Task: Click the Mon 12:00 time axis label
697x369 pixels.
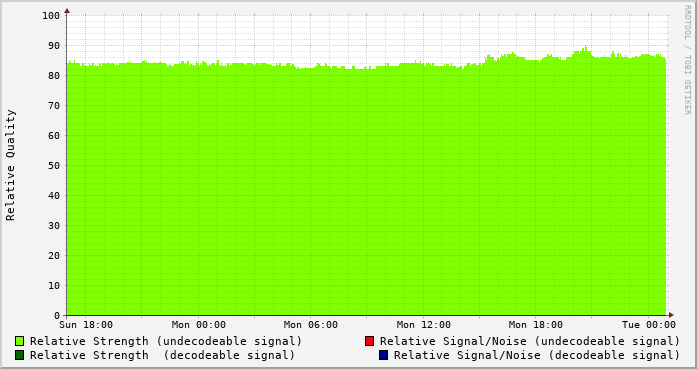Action: [424, 325]
